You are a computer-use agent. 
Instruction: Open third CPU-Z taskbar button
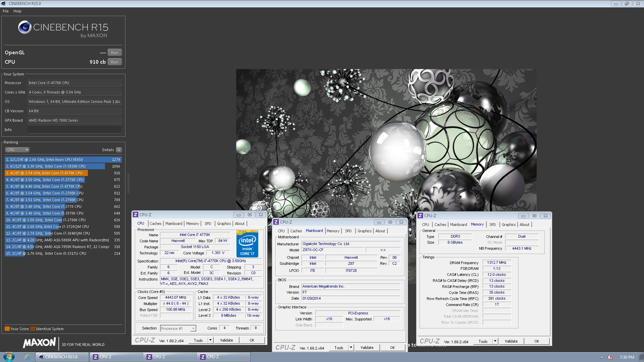pyautogui.click(x=224, y=357)
